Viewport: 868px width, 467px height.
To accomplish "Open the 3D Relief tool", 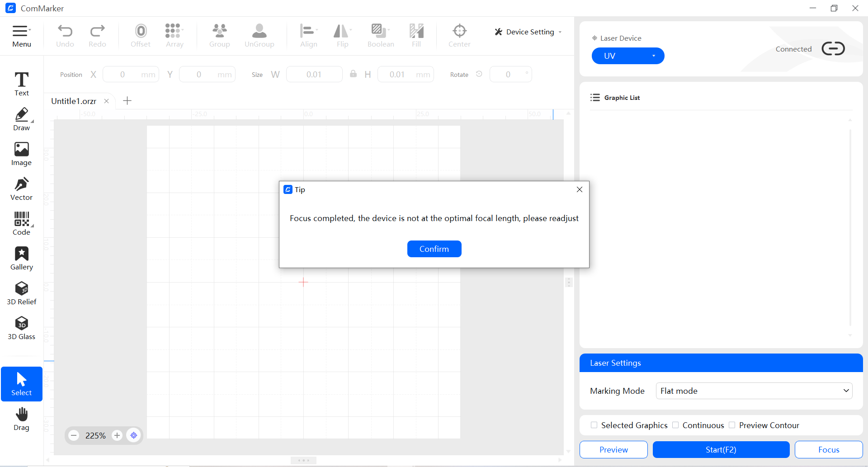I will [21, 292].
